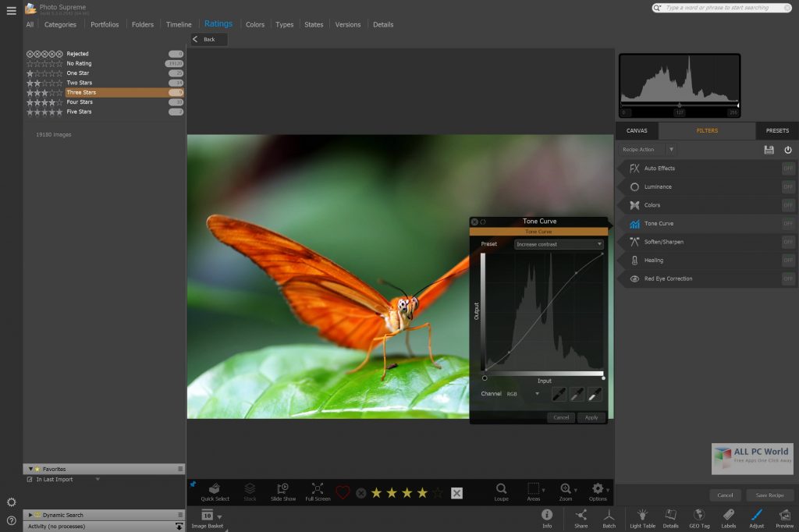Switch to the Colors tab

(x=255, y=24)
